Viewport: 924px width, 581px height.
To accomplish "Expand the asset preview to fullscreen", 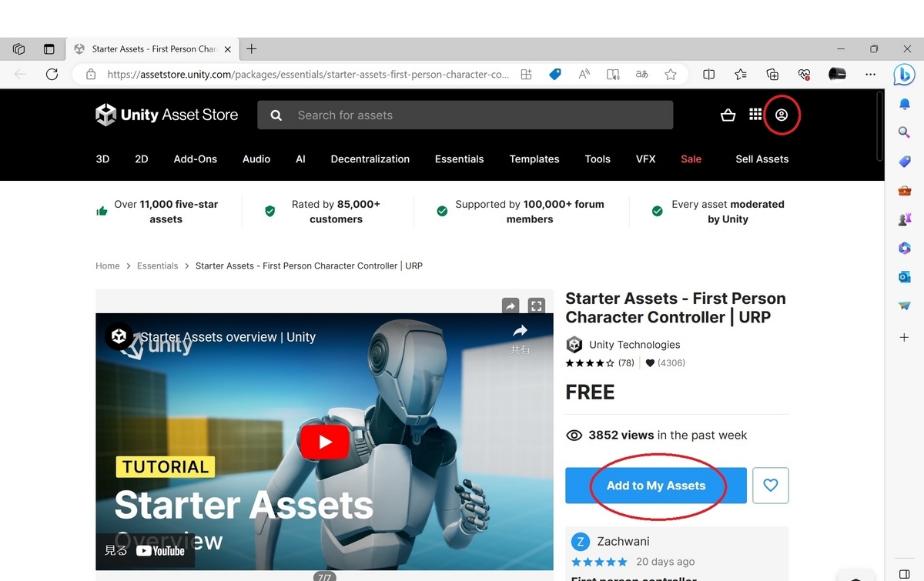I will pos(536,306).
